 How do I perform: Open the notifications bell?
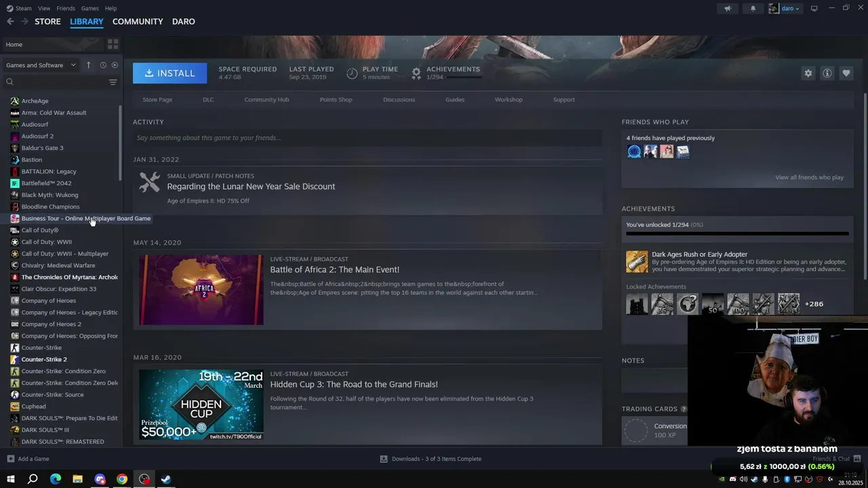[x=753, y=8]
